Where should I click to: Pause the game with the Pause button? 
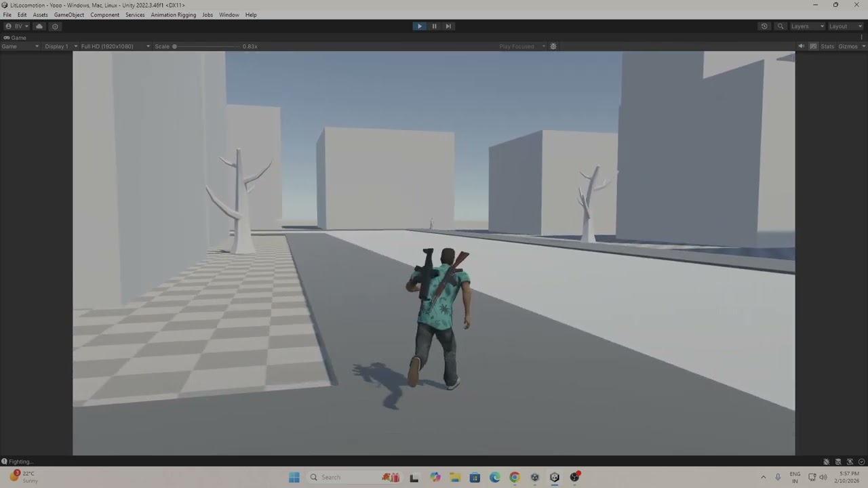[x=434, y=26]
